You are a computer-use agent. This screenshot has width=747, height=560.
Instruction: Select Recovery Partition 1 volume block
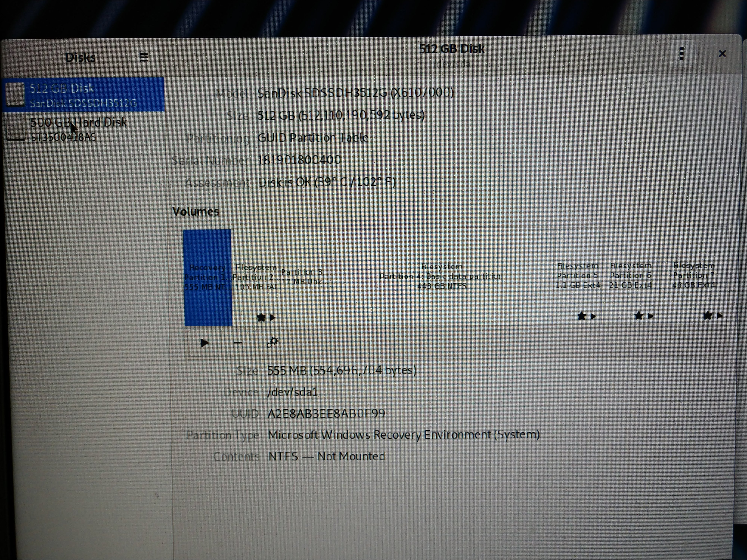(208, 277)
